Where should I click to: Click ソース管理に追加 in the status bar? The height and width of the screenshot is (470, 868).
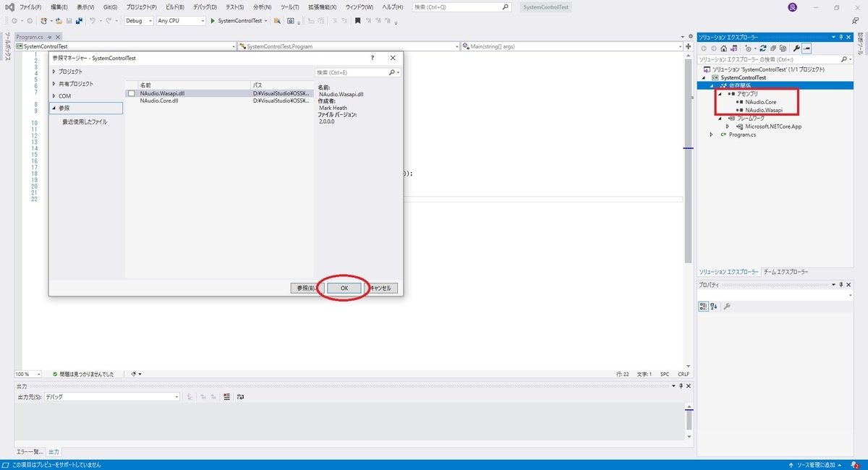(815, 464)
